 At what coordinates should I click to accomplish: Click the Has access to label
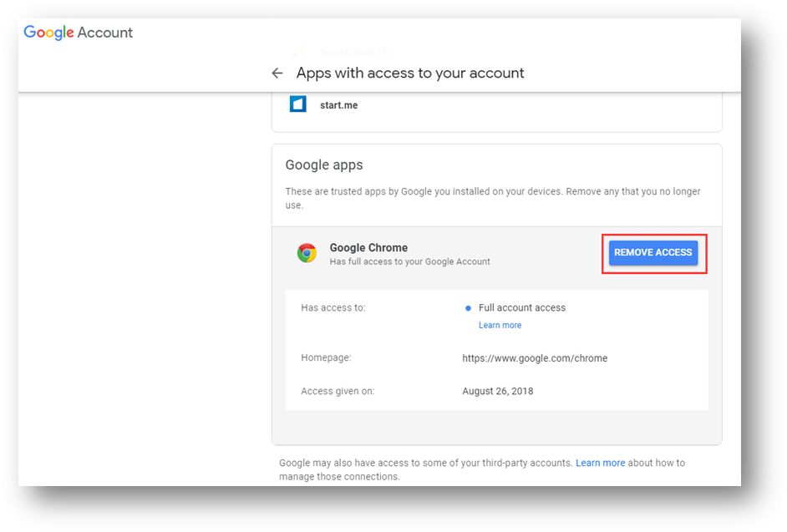[x=333, y=307]
